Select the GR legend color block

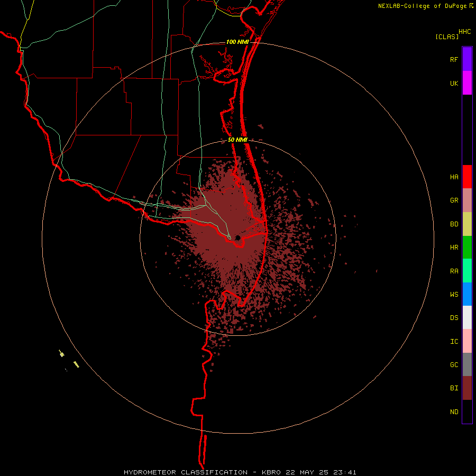point(467,200)
